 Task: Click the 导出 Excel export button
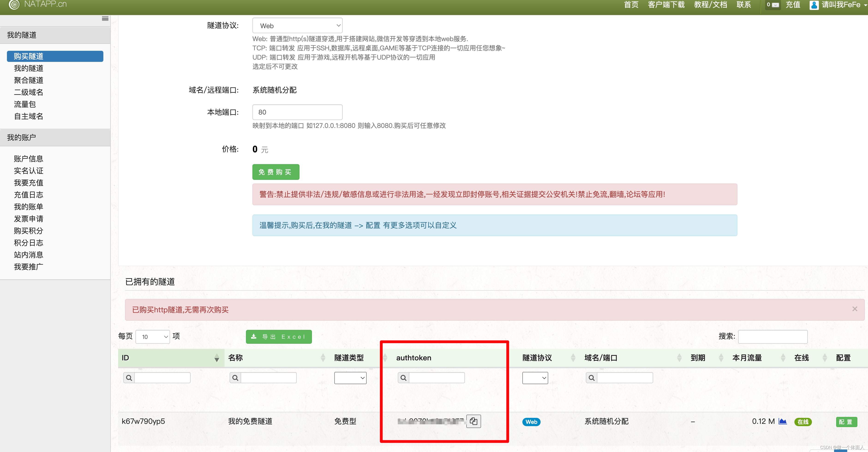click(279, 337)
